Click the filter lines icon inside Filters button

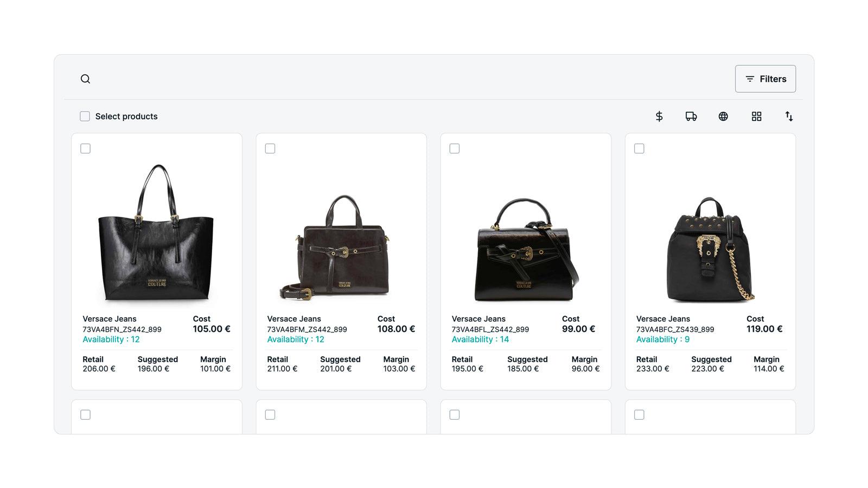point(749,79)
